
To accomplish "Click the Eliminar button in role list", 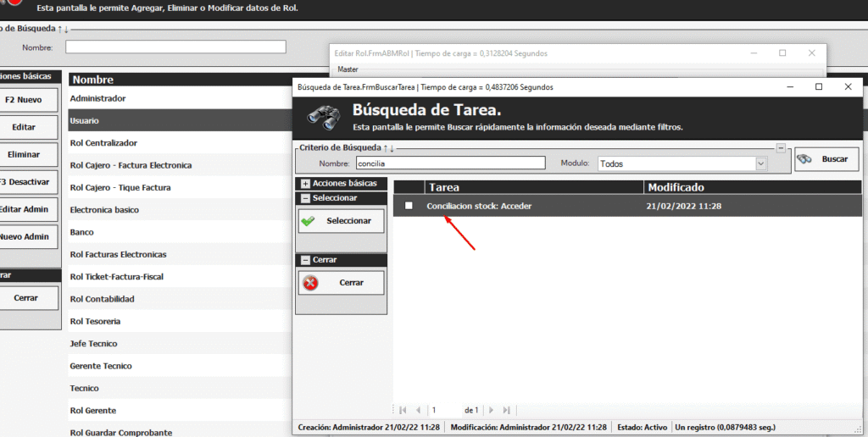I will tap(24, 156).
